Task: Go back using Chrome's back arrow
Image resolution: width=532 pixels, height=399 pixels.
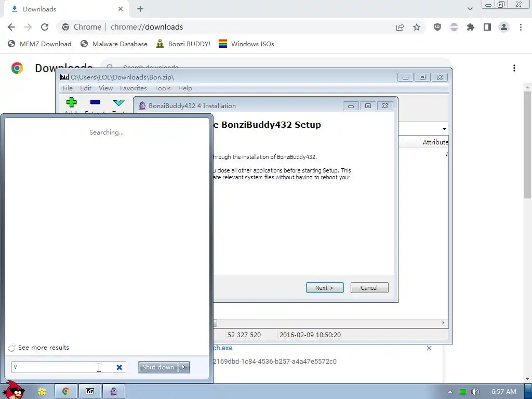Action: tap(11, 27)
